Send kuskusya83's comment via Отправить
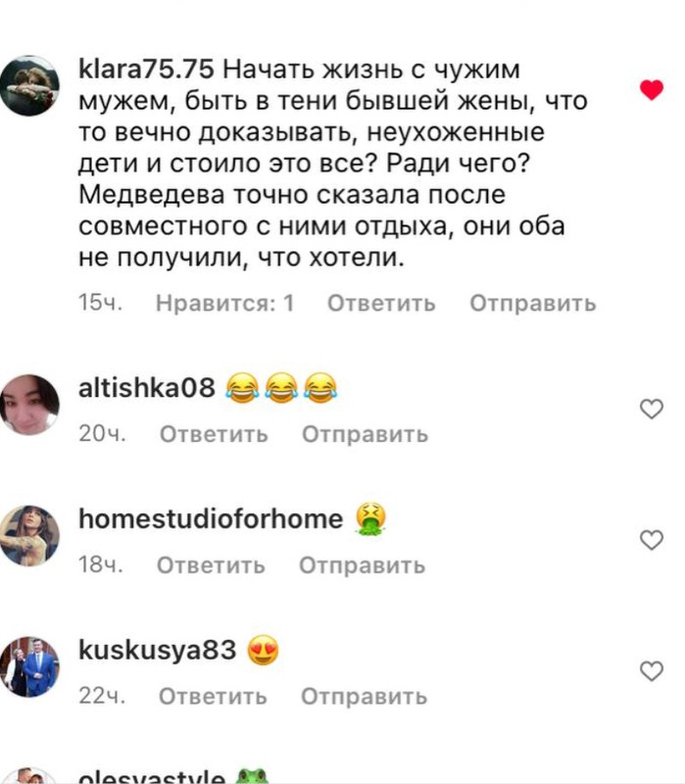This screenshot has height=784, width=685. [364, 696]
